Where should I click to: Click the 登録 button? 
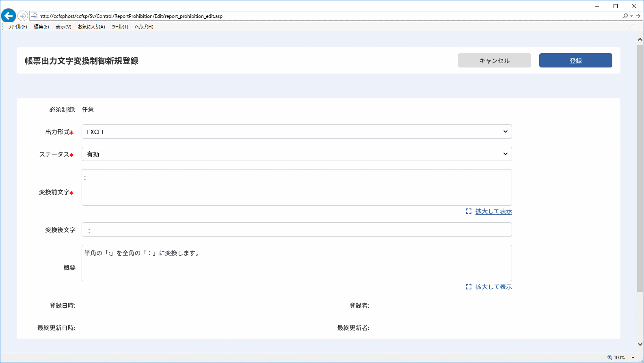click(576, 61)
